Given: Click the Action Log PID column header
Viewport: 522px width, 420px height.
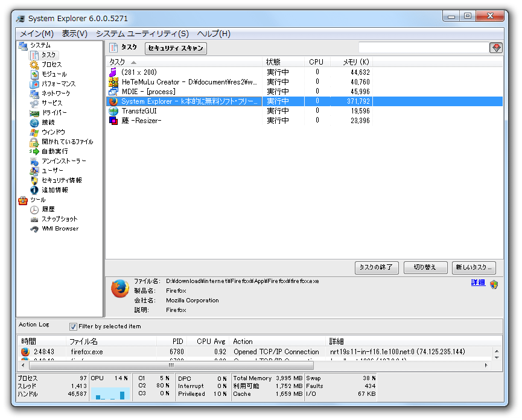Looking at the screenshot, I should click(x=172, y=342).
